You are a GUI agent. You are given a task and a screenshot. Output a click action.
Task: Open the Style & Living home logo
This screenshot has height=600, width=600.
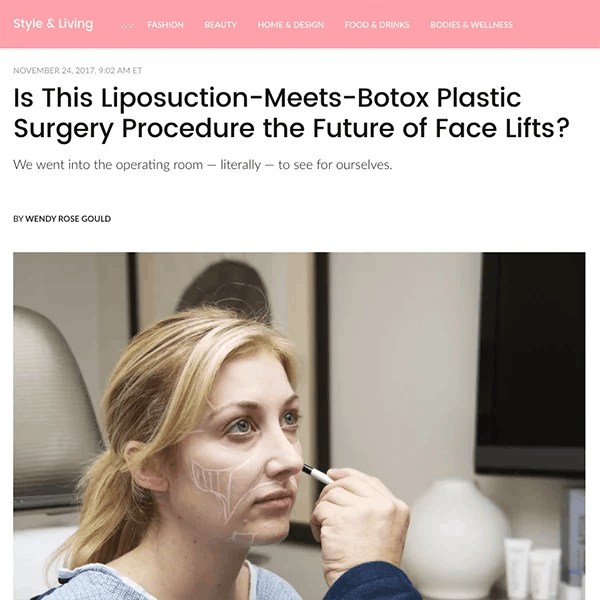click(53, 24)
